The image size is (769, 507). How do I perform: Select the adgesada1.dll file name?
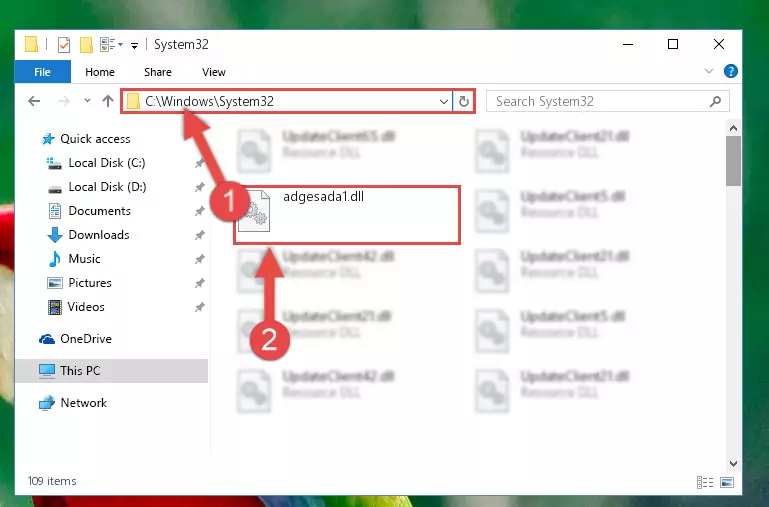(x=323, y=197)
